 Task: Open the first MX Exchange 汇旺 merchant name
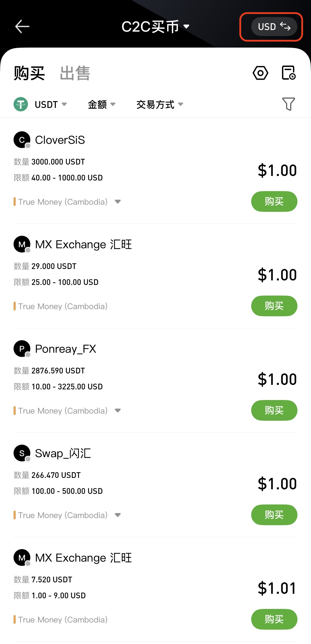point(83,245)
